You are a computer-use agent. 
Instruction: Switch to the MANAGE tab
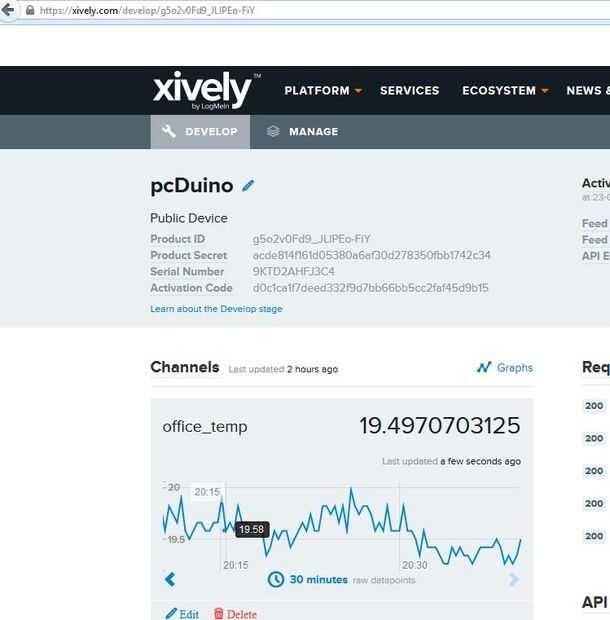[x=302, y=132]
